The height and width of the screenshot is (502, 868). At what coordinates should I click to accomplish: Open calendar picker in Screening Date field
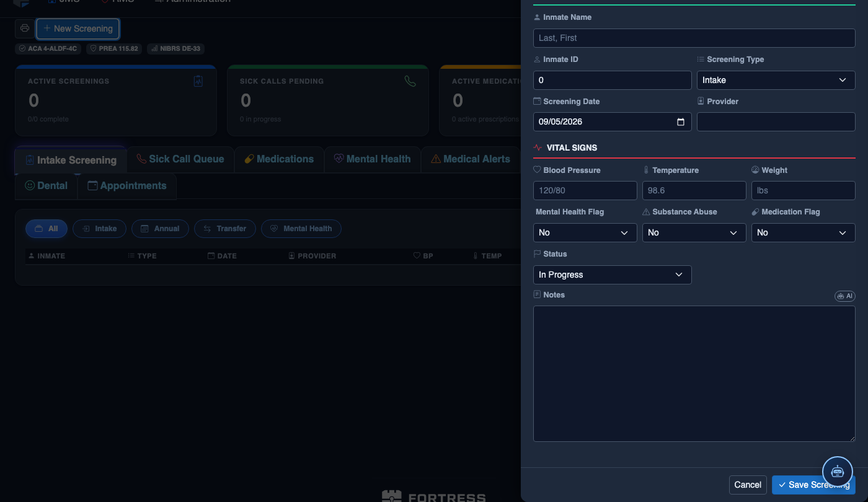[x=680, y=122]
